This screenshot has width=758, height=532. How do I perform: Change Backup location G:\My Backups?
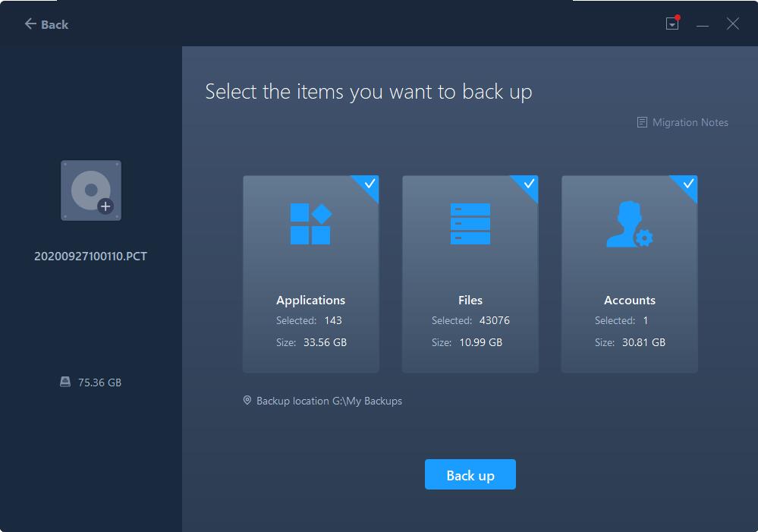pyautogui.click(x=329, y=401)
